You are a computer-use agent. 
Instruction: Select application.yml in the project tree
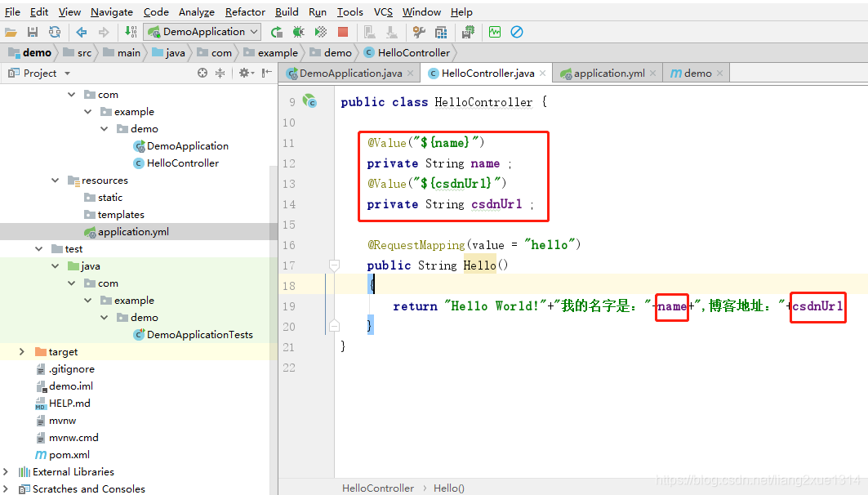click(127, 231)
